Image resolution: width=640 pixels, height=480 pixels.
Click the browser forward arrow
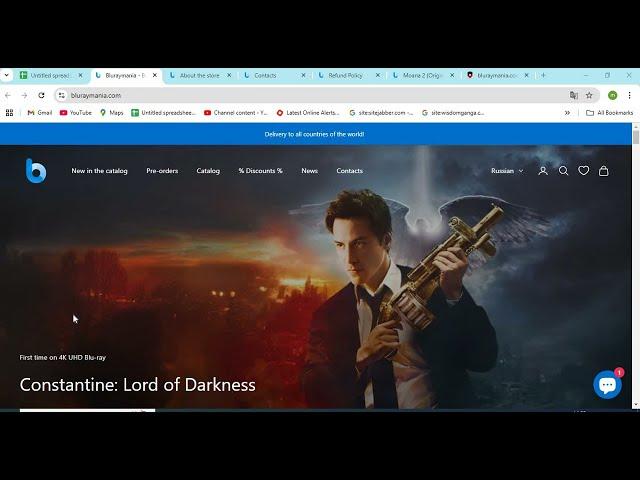point(24,95)
